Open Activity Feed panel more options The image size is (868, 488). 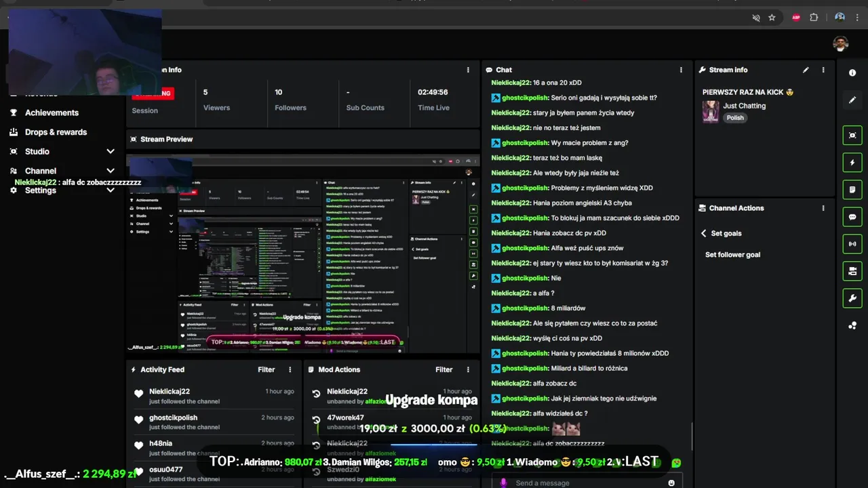point(290,369)
